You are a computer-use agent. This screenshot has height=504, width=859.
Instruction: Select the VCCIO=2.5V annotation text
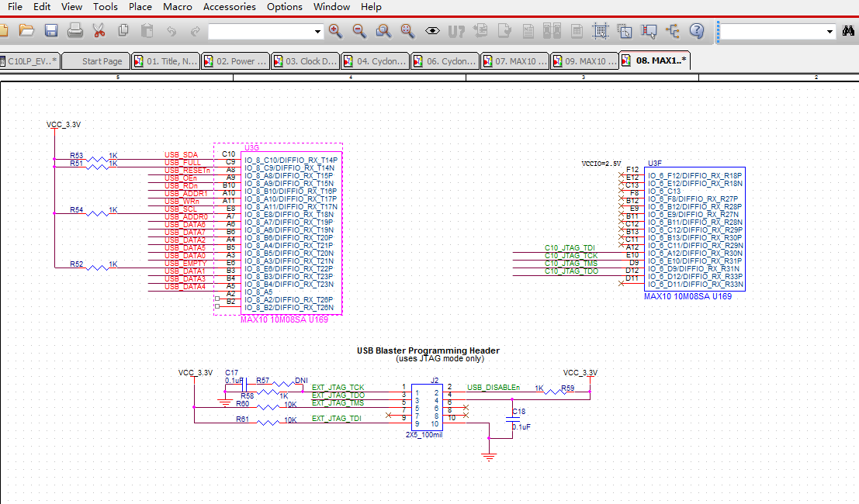(601, 164)
